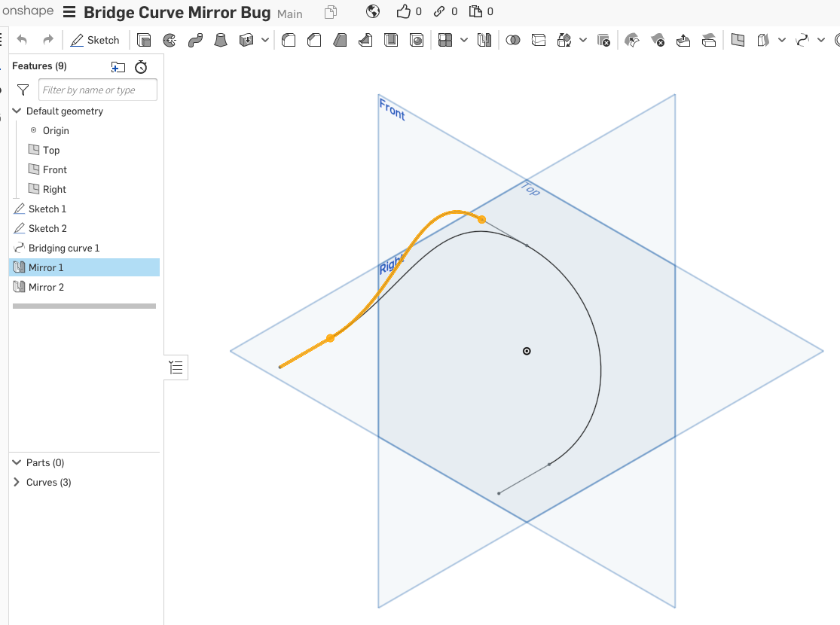
Task: Click the public globe icon
Action: (373, 11)
